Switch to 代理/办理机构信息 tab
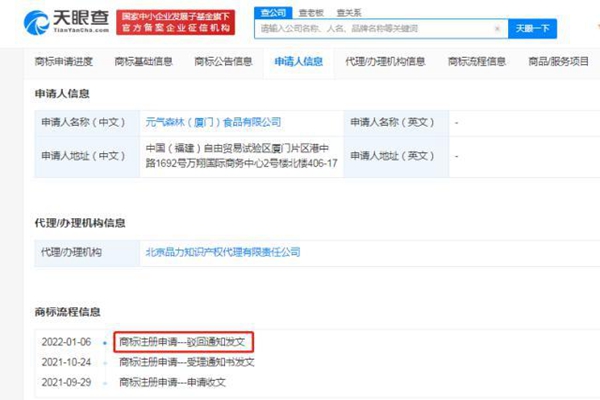This screenshot has height=400, width=600. click(x=385, y=61)
